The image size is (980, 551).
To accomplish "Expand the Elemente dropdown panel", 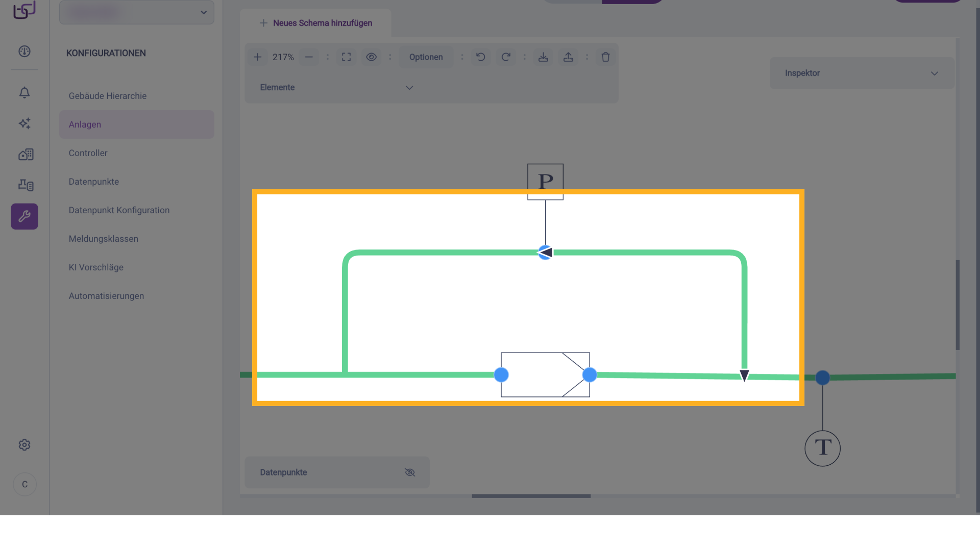I will pos(409,88).
